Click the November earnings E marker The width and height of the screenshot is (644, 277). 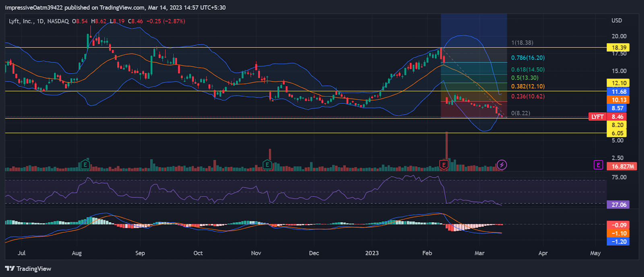[267, 164]
